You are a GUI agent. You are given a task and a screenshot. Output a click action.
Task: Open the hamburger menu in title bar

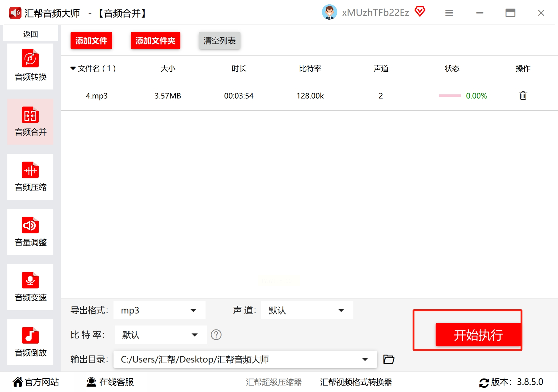click(449, 13)
